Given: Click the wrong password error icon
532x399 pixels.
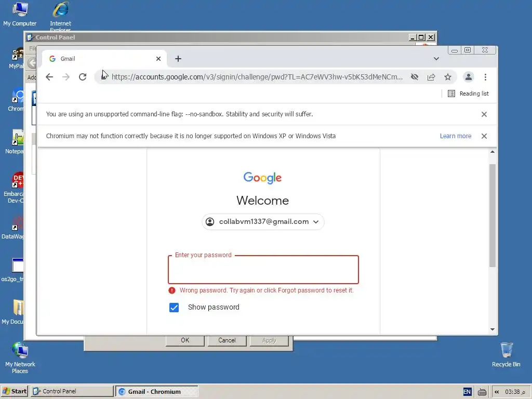Looking at the screenshot, I should click(172, 290).
